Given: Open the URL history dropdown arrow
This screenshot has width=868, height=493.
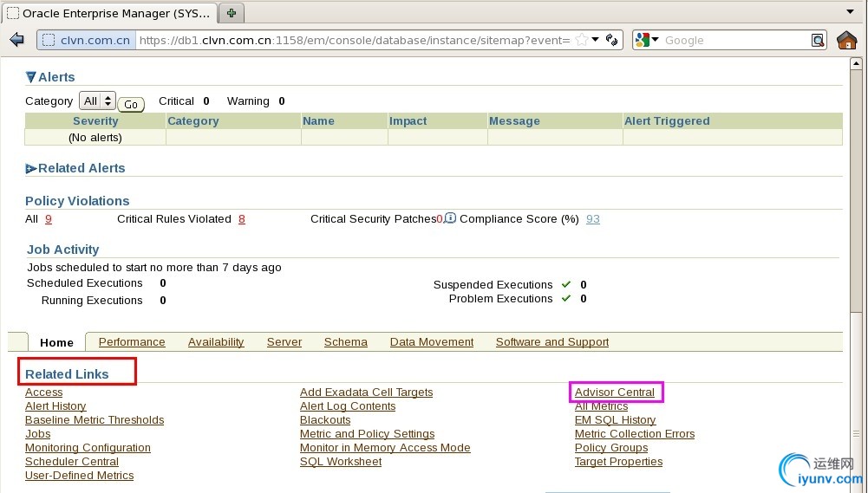Looking at the screenshot, I should pyautogui.click(x=596, y=39).
